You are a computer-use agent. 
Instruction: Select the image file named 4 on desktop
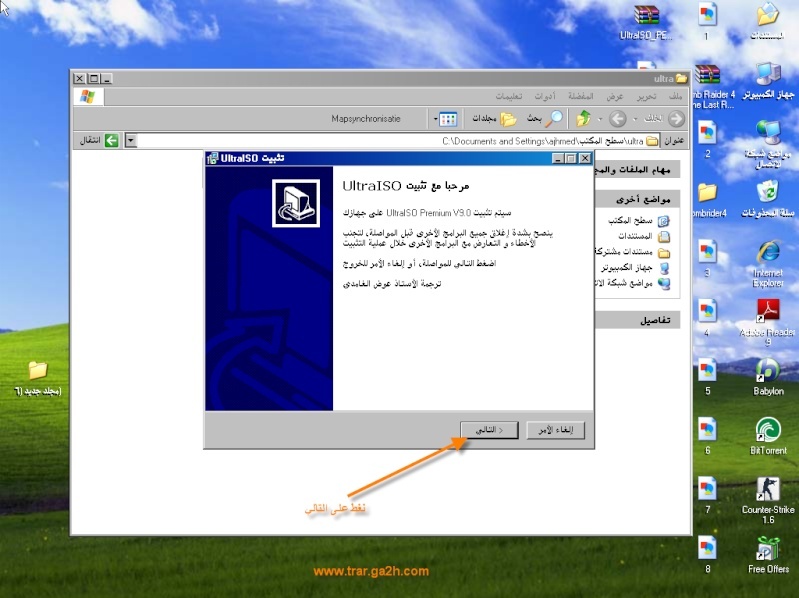click(707, 318)
